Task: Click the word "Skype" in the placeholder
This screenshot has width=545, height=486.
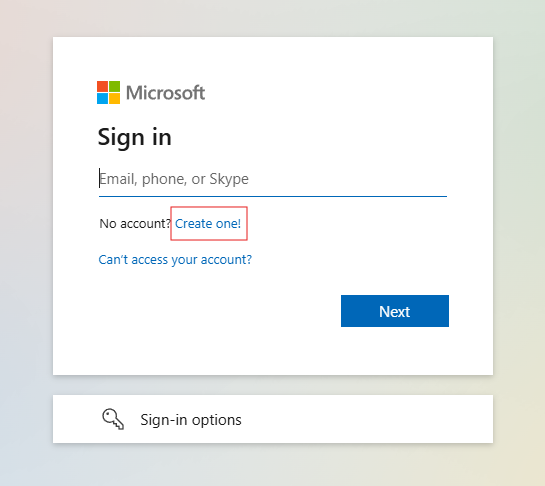Action: (229, 179)
